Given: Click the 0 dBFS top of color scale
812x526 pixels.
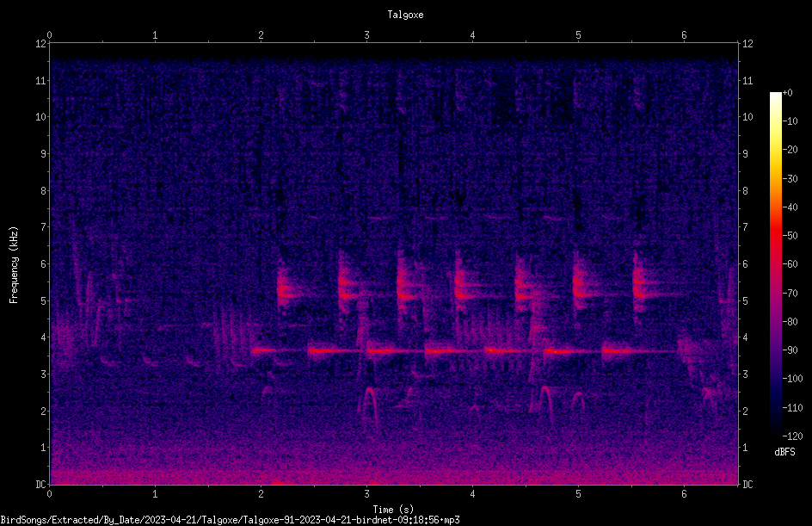Looking at the screenshot, I should (x=787, y=93).
